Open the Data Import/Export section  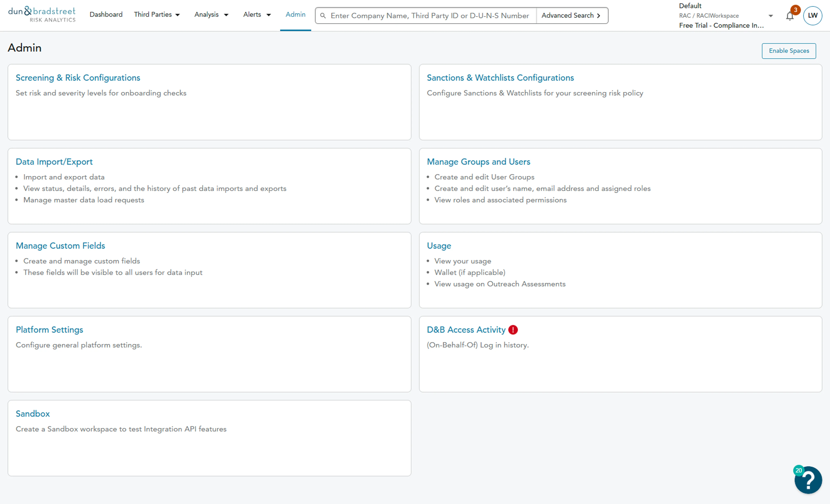coord(54,162)
